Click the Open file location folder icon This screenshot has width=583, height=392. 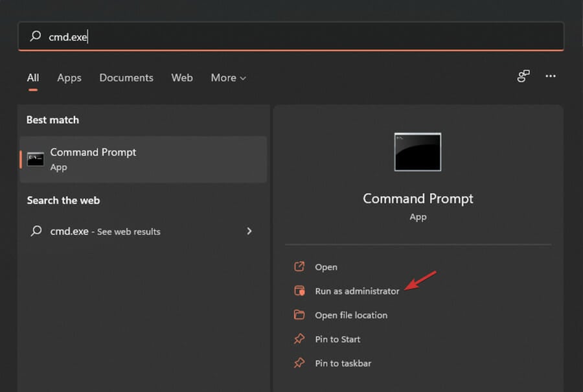tap(299, 315)
